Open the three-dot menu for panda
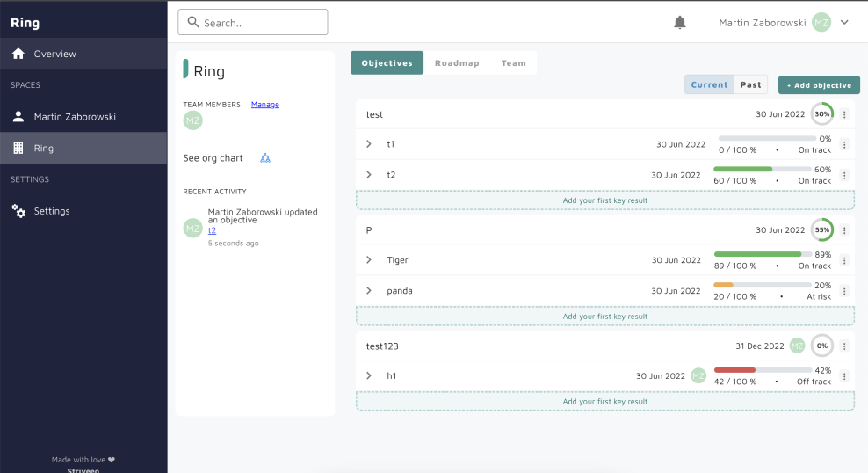Image resolution: width=868 pixels, height=473 pixels. click(x=844, y=291)
